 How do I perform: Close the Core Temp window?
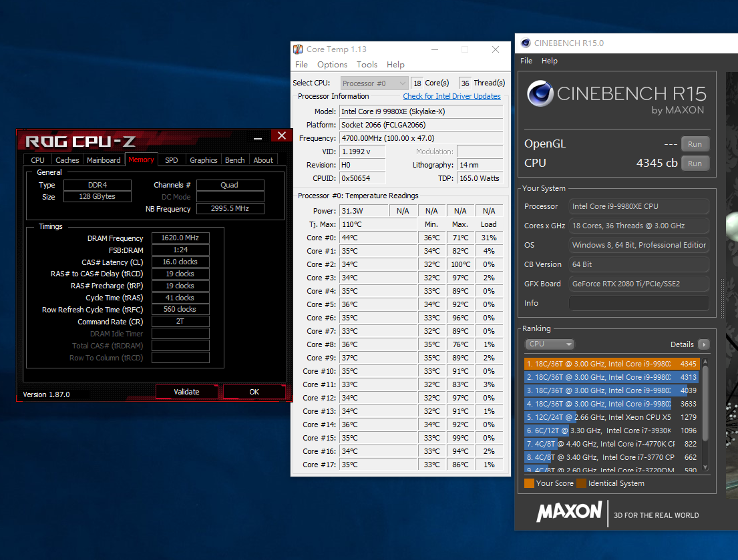tap(495, 49)
